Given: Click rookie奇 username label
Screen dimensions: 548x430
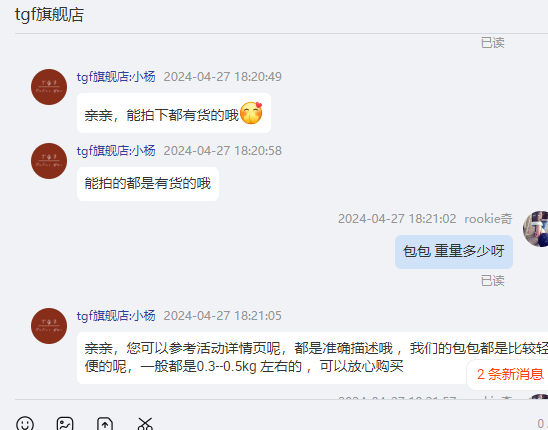Looking at the screenshot, I should (x=488, y=219).
